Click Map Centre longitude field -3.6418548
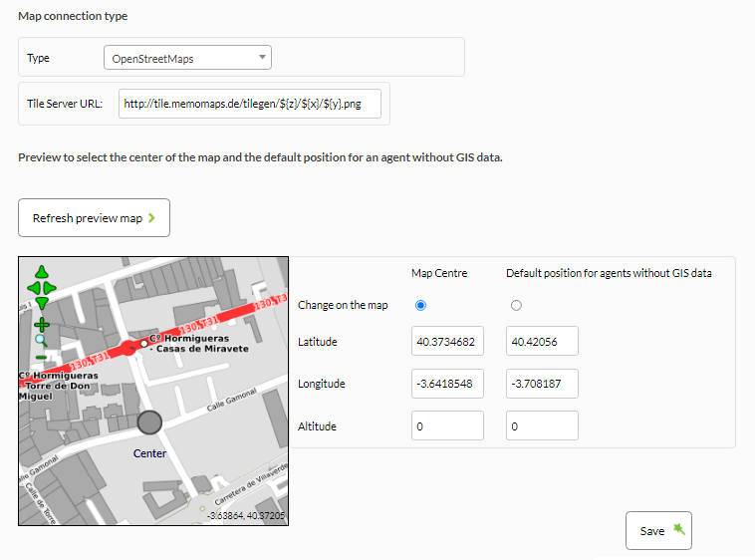The width and height of the screenshot is (755, 560). click(x=447, y=384)
